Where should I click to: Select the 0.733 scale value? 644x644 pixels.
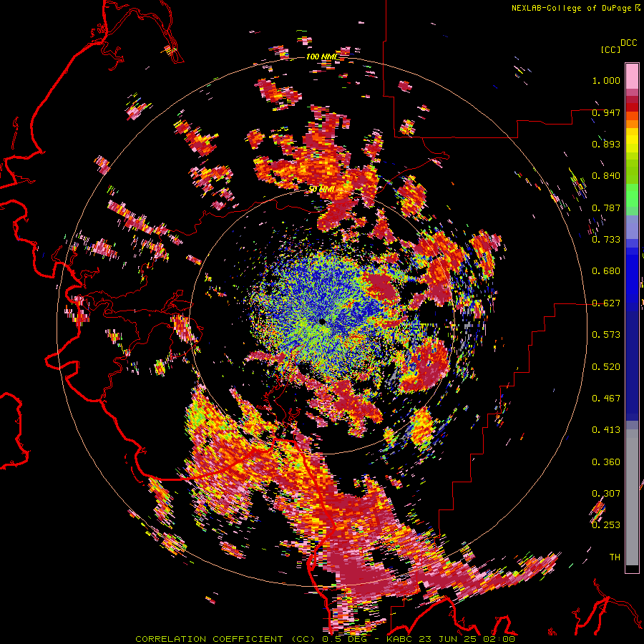tap(606, 240)
